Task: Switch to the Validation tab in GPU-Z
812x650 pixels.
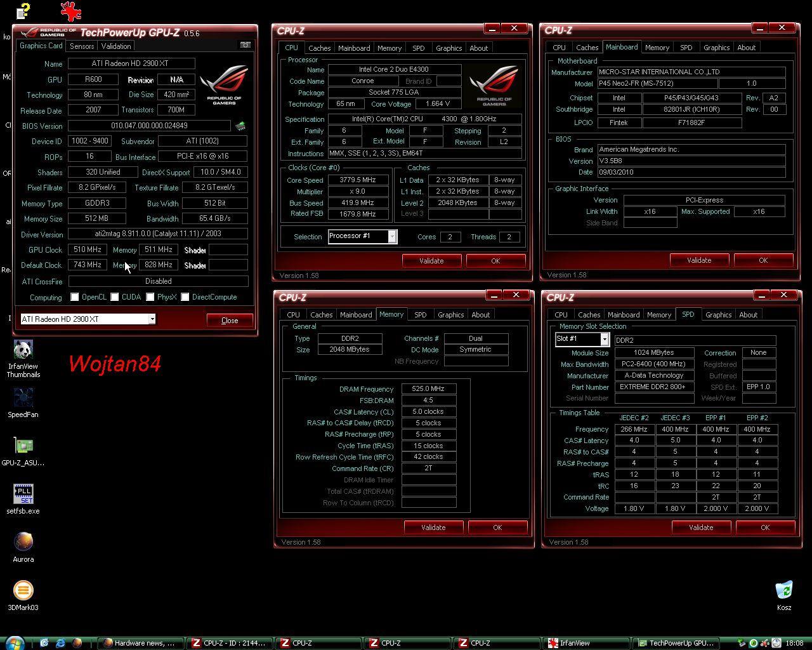Action: pyautogui.click(x=116, y=46)
